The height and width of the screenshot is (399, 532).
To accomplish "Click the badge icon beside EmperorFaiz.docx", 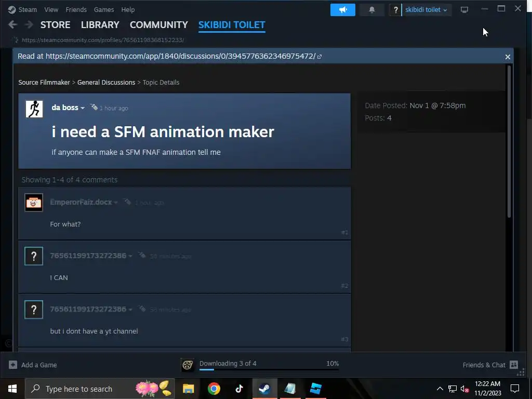I will (x=127, y=202).
